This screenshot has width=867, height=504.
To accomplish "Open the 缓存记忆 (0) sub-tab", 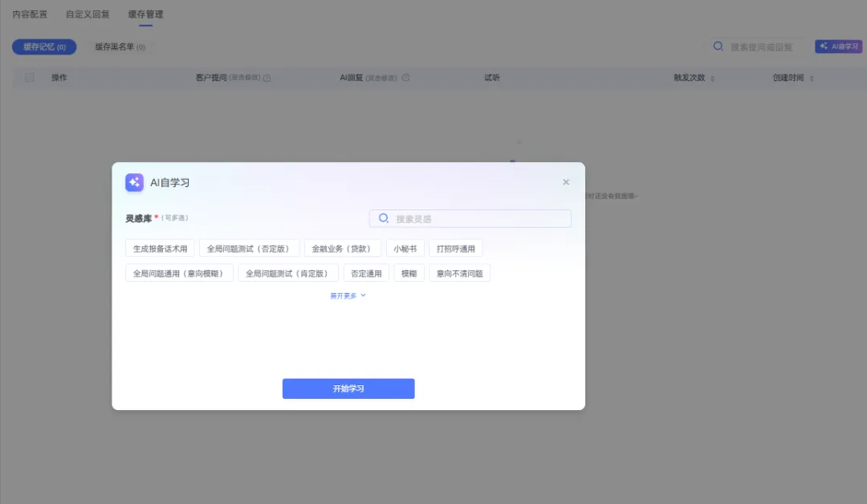I will click(44, 47).
